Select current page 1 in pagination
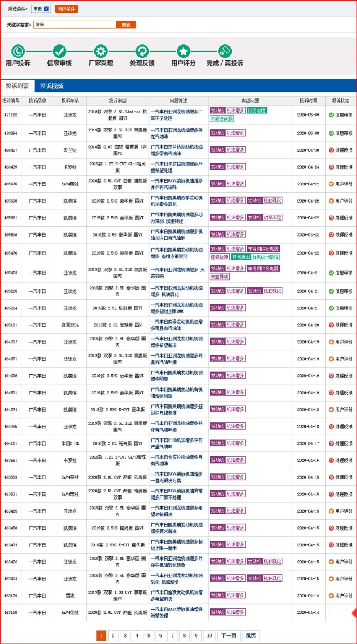357x644 pixels. coord(101,635)
